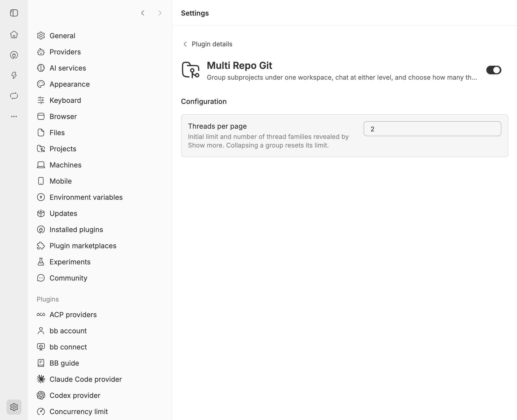This screenshot has height=420, width=517.
Task: Select Machines in settings list
Action: pos(100,165)
